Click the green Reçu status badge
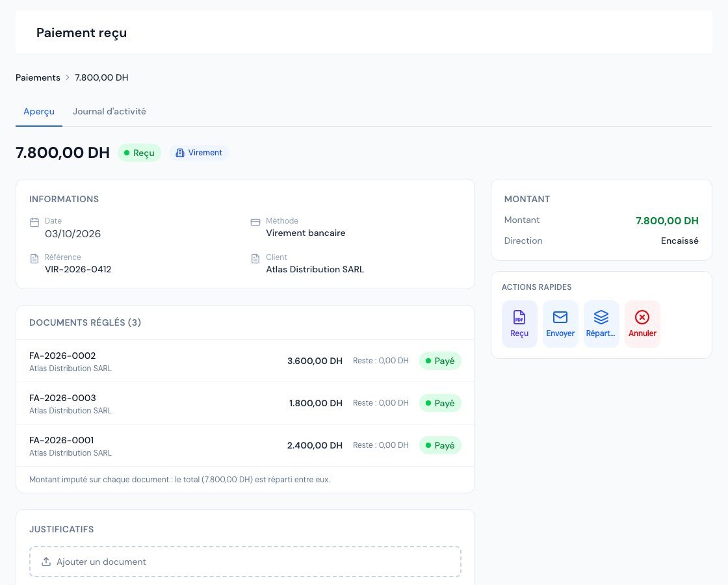Viewport: 728px width, 585px height. point(139,153)
